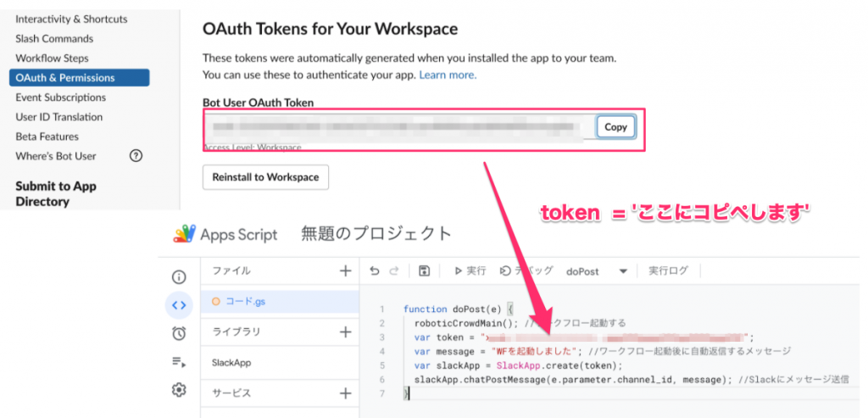
Task: Open Workflow Steps page
Action: point(52,59)
